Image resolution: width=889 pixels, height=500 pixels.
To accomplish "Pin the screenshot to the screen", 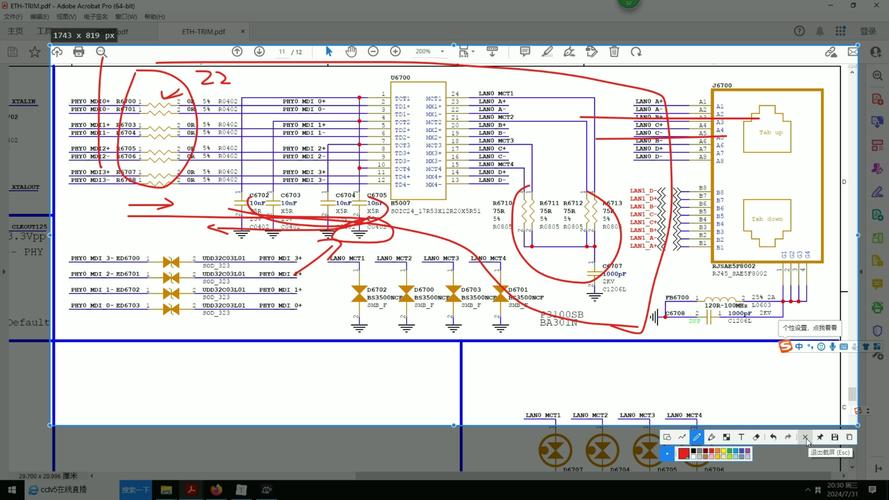I will 820,437.
